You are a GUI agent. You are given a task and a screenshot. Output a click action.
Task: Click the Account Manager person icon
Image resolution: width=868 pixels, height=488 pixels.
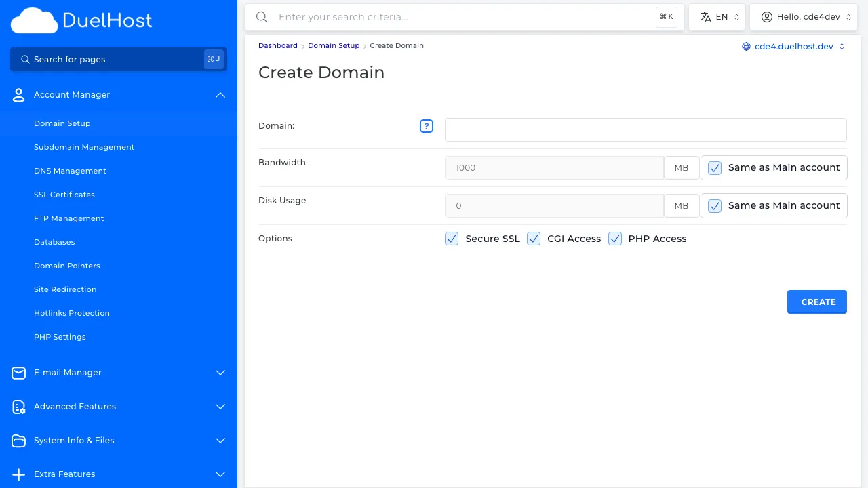point(18,95)
